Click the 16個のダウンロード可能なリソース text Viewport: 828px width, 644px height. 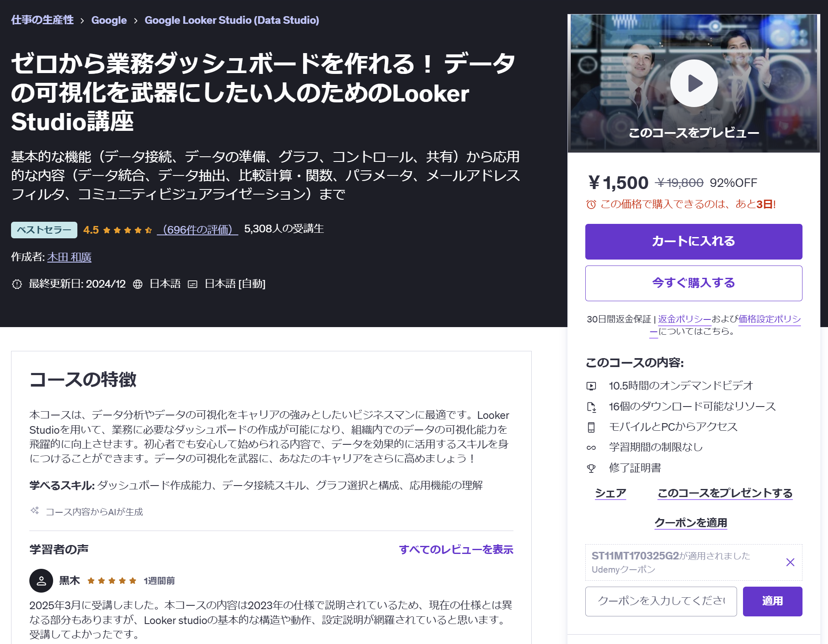coord(692,407)
